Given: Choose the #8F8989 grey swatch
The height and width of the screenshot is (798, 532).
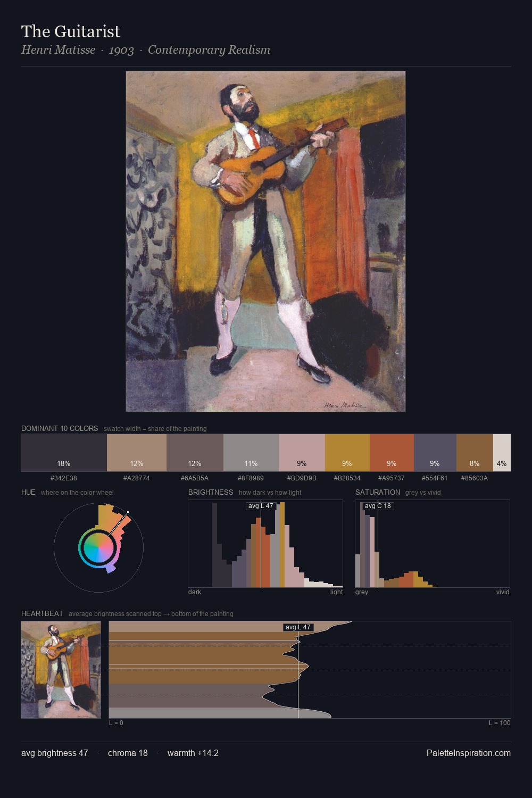Looking at the screenshot, I should [x=251, y=453].
